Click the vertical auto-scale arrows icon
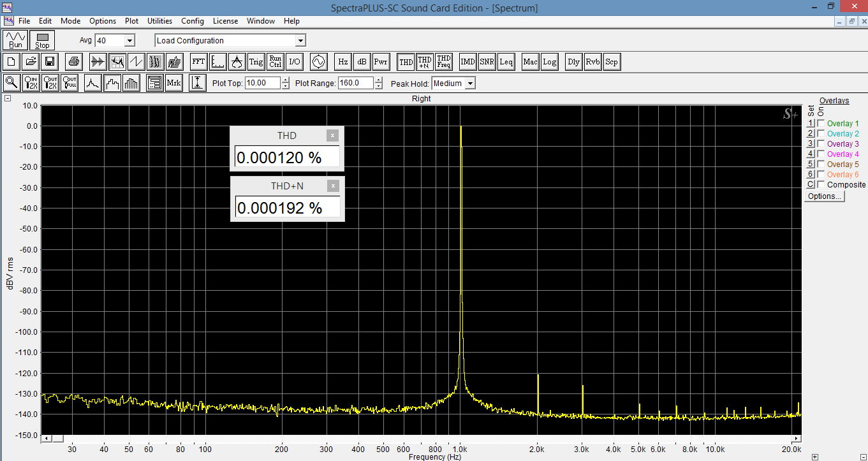868x461 pixels. 198,83
